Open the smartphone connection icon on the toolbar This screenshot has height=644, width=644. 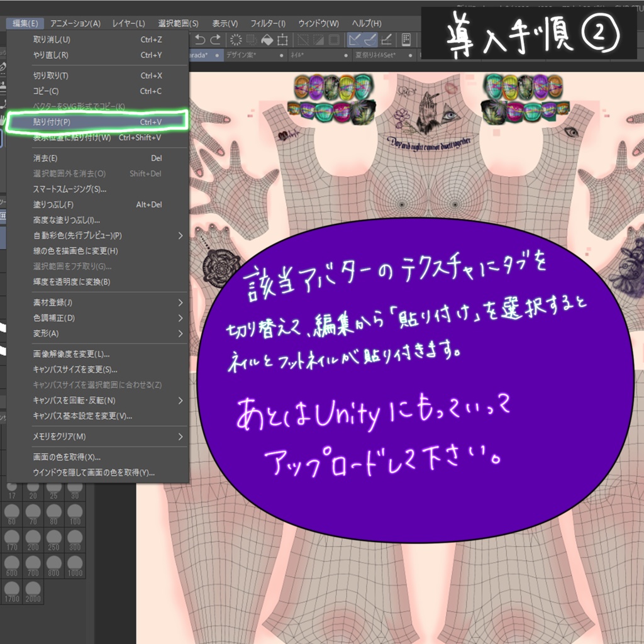[x=405, y=39]
